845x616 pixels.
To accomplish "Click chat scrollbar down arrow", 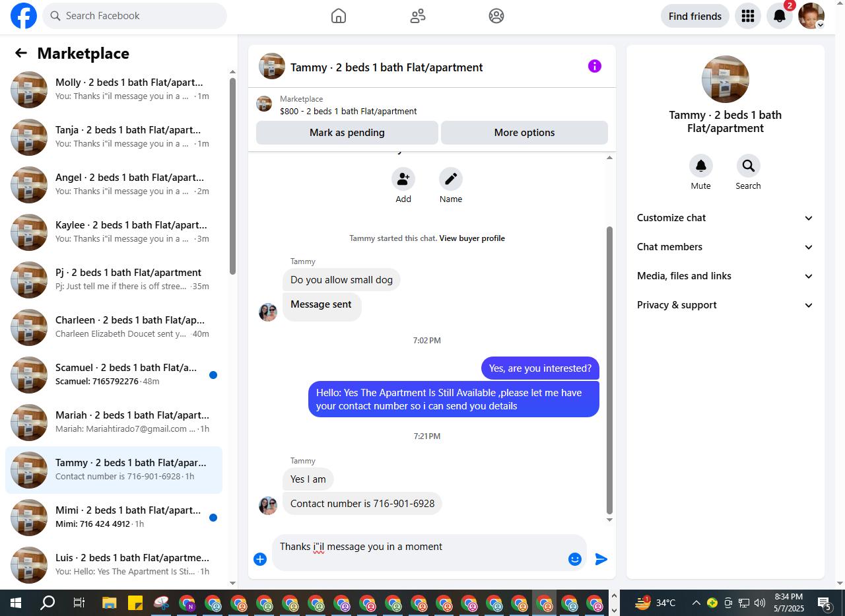I will point(609,520).
